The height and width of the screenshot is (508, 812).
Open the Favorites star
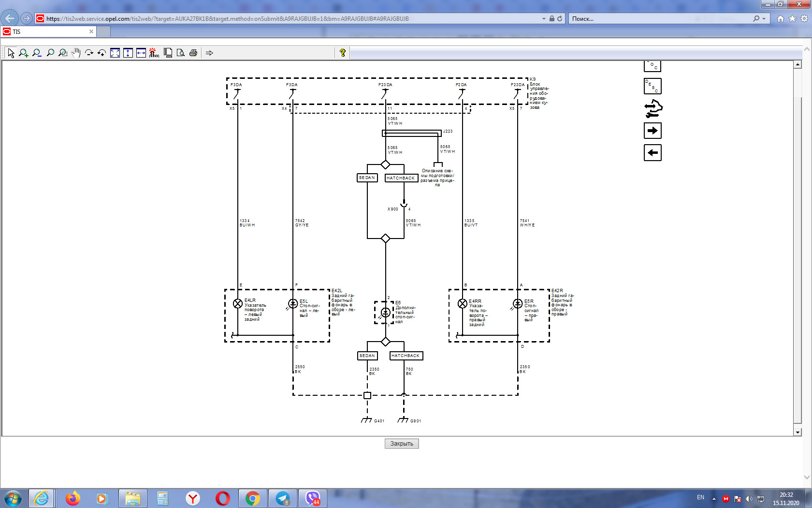(x=792, y=18)
